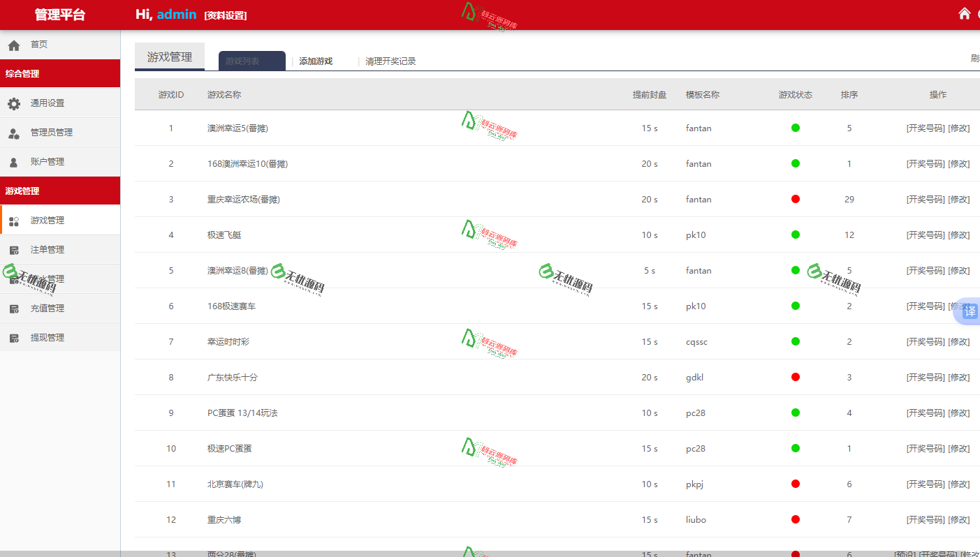
Task: Select the 游戏管理 sidebar icon
Action: point(15,219)
